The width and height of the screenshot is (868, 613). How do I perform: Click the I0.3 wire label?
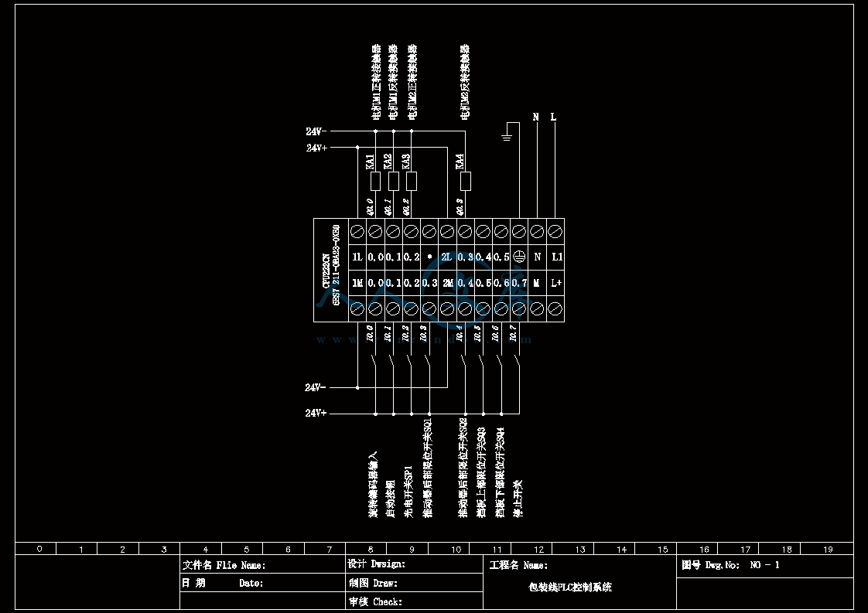click(x=423, y=333)
